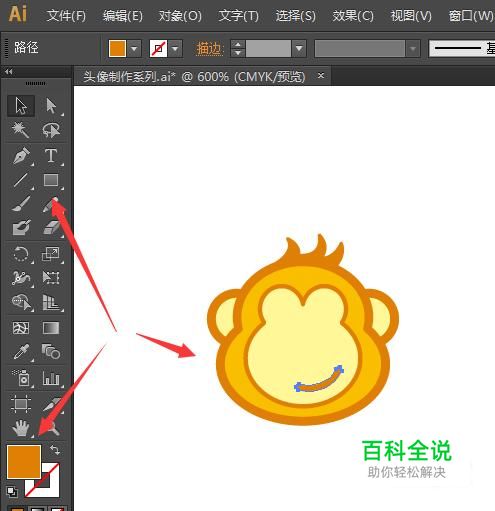Open the 文件(F) menu
Image resolution: width=495 pixels, height=511 pixels.
(66, 15)
